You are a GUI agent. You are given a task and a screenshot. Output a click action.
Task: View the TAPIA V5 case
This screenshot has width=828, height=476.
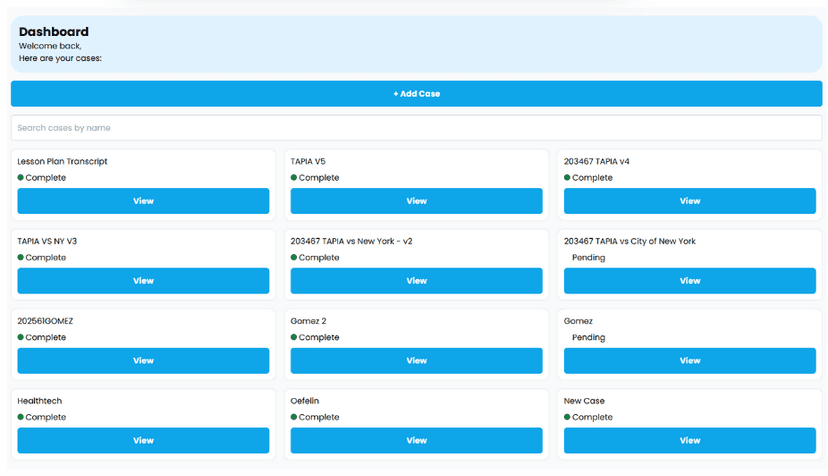pyautogui.click(x=416, y=201)
